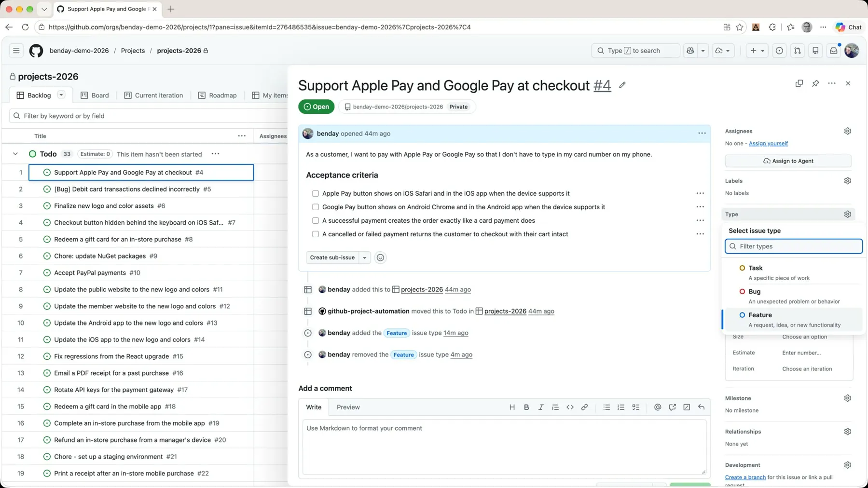Edit the issue title with pencil icon
The height and width of the screenshot is (488, 868).
pos(622,85)
